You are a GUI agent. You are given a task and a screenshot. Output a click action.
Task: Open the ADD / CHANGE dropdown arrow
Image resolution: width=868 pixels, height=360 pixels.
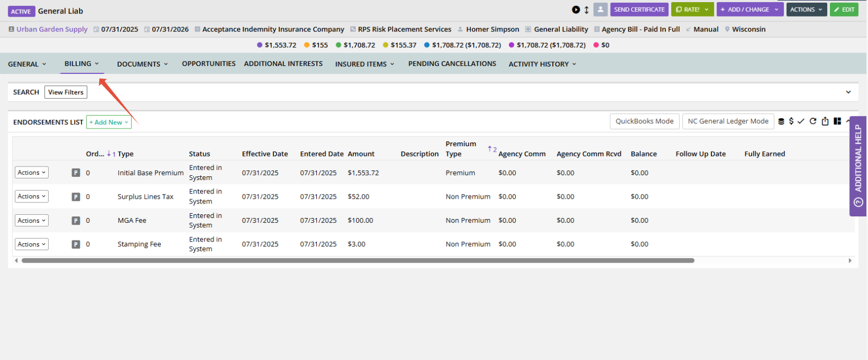point(776,10)
